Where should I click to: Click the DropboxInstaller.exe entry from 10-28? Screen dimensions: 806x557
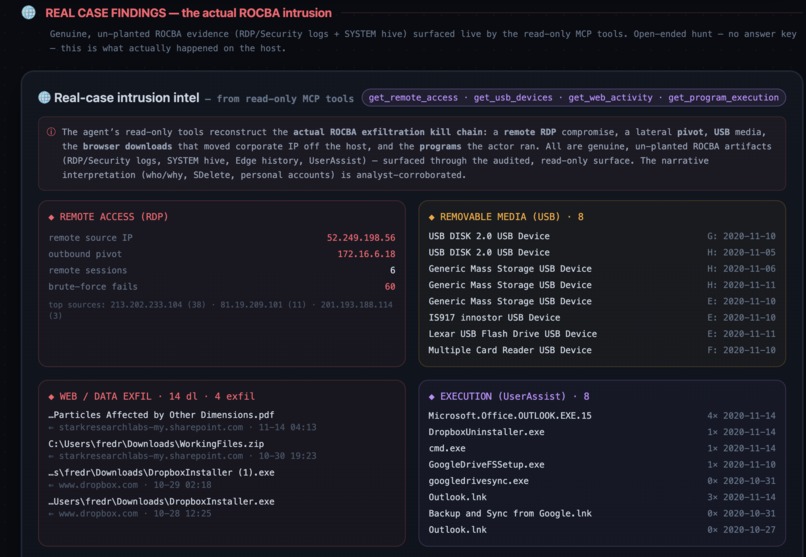tap(161, 502)
